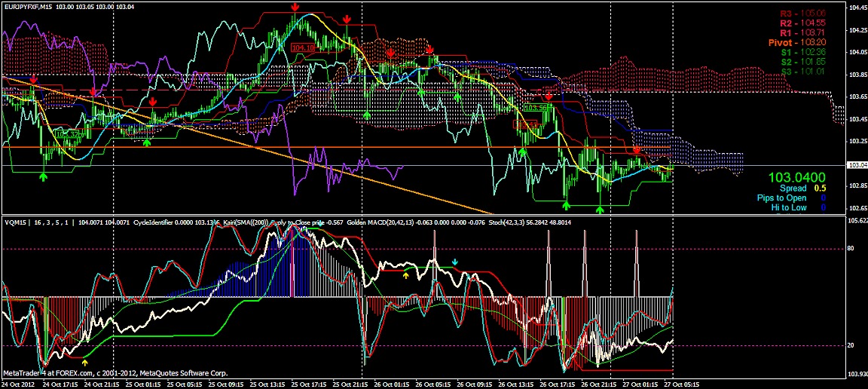Click the rightmost green buy arrow at the chart bottom
Screen dimensions: 868x389
[x=600, y=209]
